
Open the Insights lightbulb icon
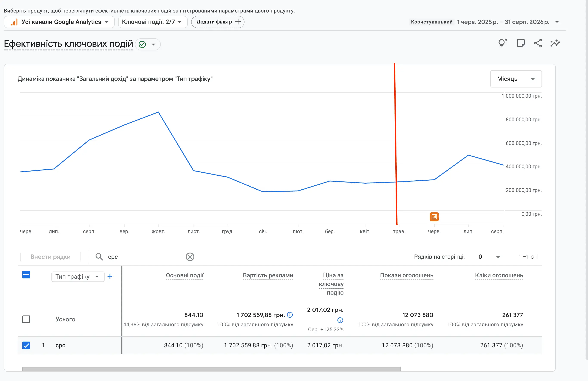502,43
